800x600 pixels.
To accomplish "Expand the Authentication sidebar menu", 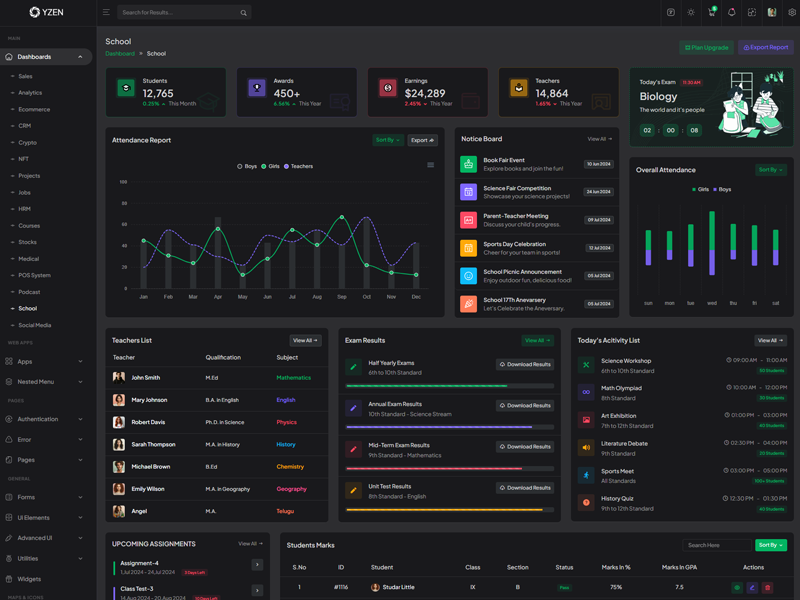I will (x=45, y=419).
